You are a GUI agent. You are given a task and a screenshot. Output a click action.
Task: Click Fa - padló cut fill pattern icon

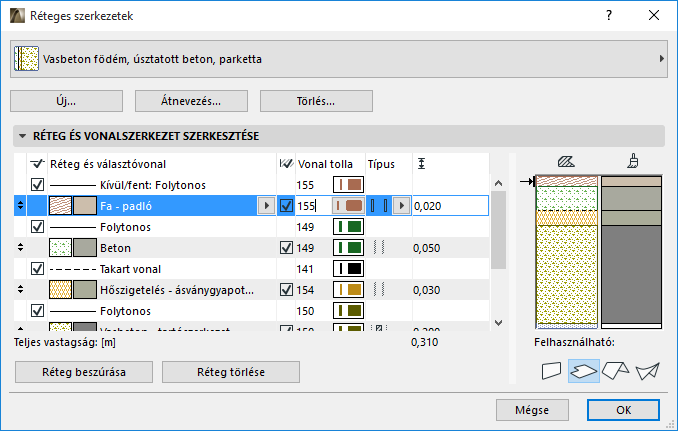pos(60,206)
